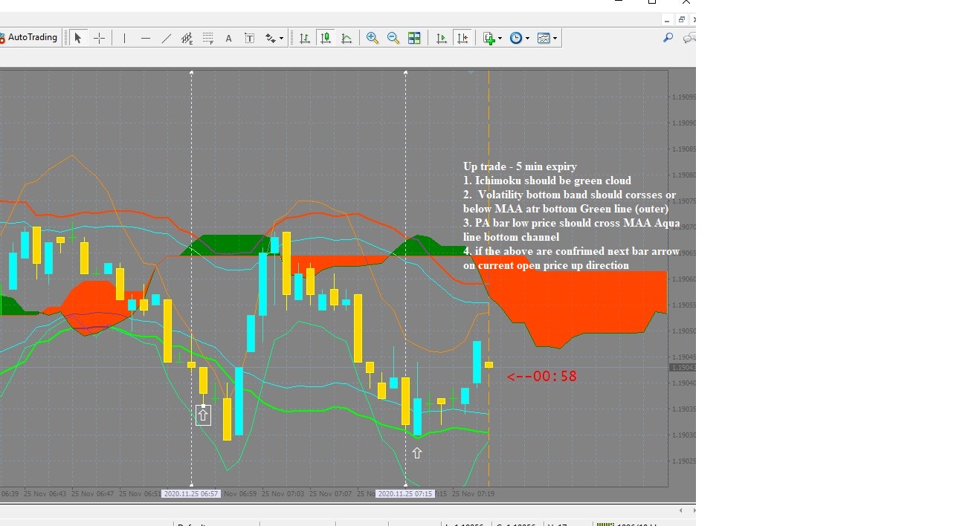Screen dimensions: 980x526
Task: Tile chart windows
Action: click(414, 38)
